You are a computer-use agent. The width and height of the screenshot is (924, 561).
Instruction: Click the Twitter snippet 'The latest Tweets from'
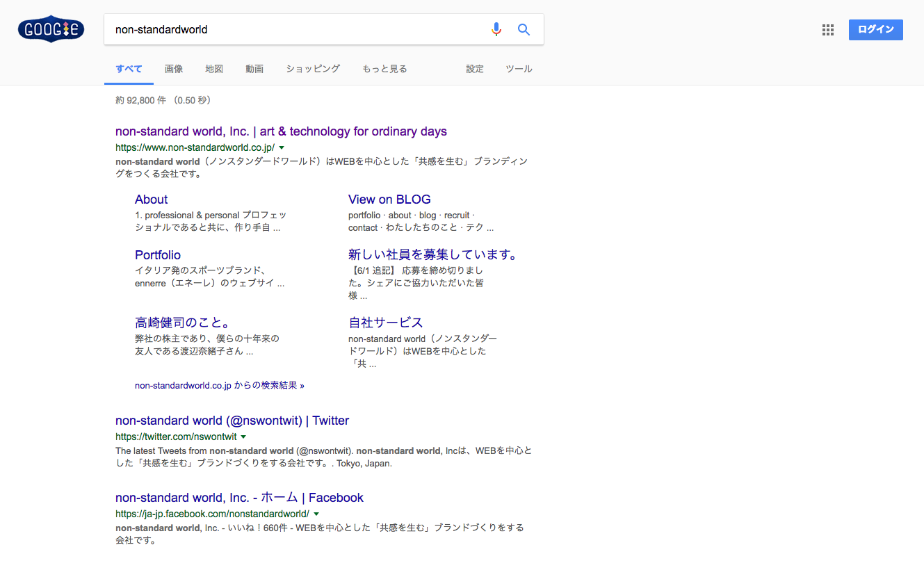[324, 457]
